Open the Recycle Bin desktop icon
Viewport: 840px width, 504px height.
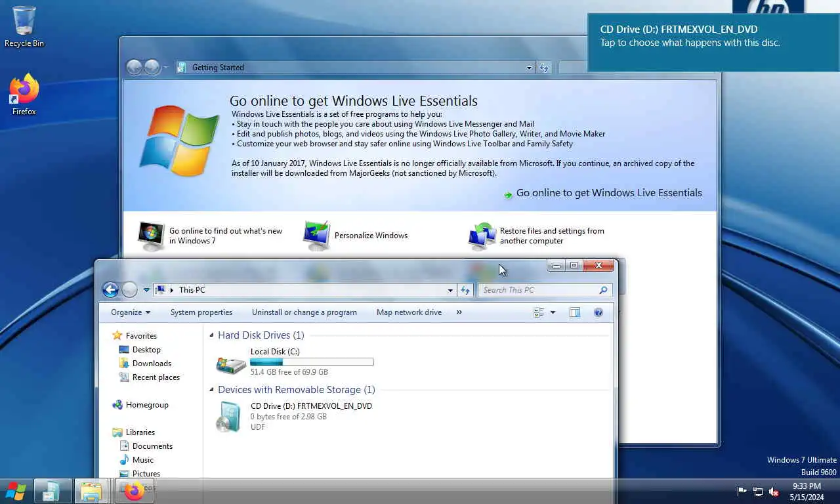tap(24, 26)
